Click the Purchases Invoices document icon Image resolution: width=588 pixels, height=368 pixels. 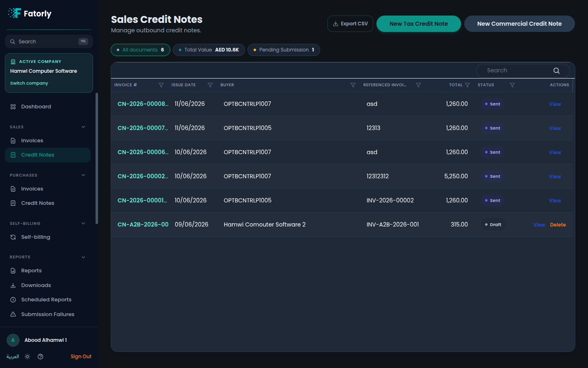13,189
